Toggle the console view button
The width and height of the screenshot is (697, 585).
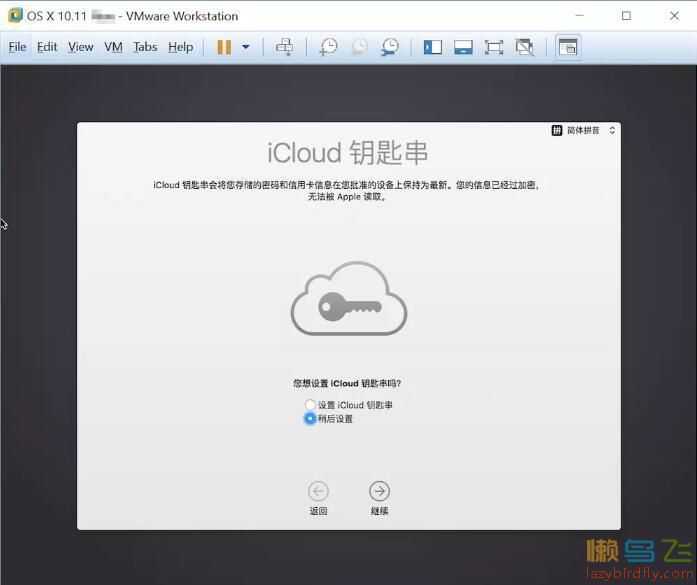coord(568,47)
